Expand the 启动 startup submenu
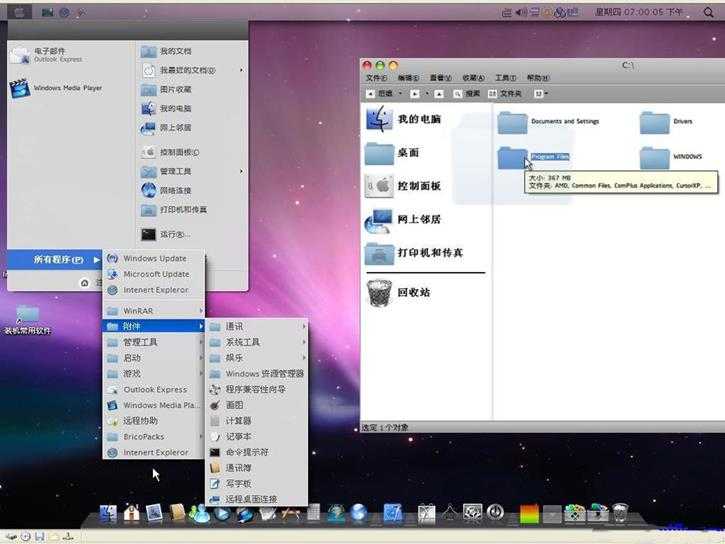The width and height of the screenshot is (725, 544). pyautogui.click(x=154, y=358)
